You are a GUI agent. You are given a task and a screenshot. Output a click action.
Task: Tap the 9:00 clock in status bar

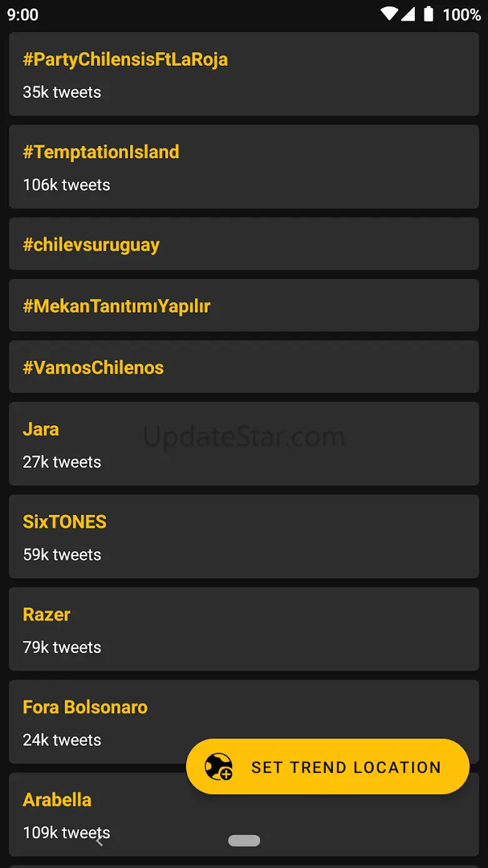tap(23, 14)
